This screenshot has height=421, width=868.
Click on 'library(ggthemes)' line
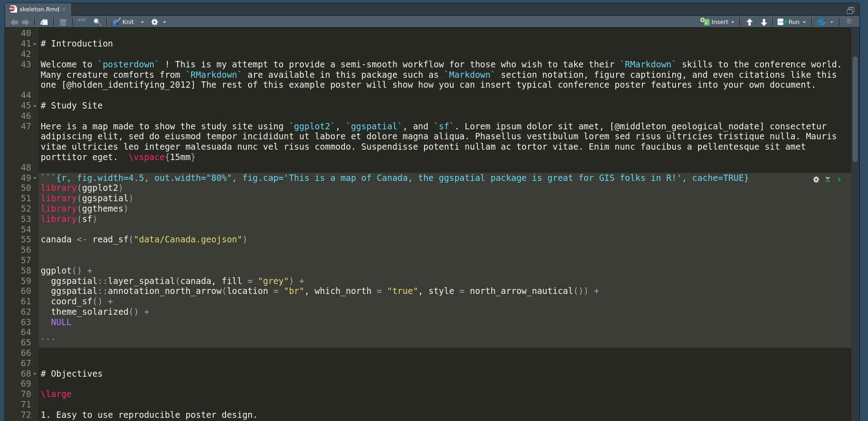point(85,209)
